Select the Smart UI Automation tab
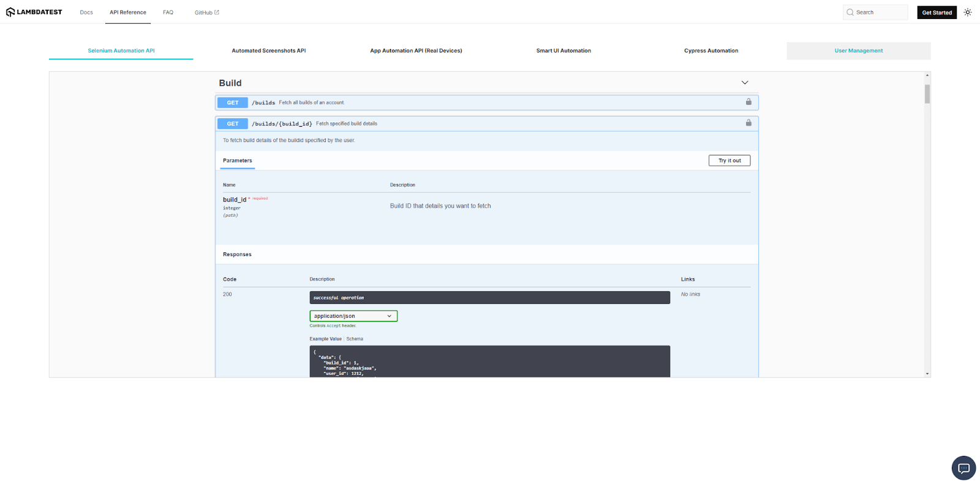This screenshot has height=484, width=980. pos(563,51)
